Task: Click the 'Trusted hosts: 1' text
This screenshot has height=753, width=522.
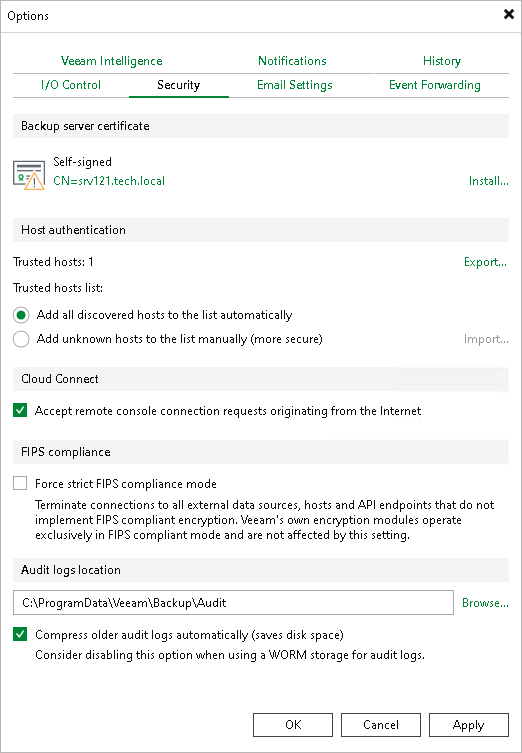Action: (53, 262)
